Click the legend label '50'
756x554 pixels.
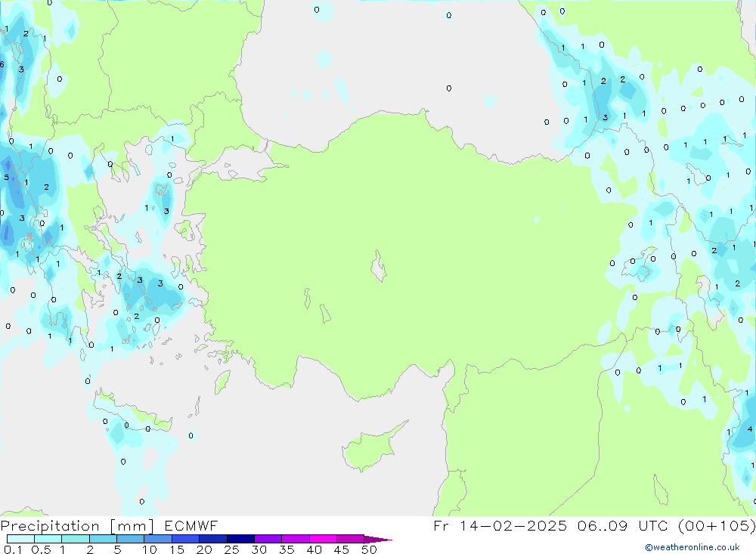coord(369,549)
